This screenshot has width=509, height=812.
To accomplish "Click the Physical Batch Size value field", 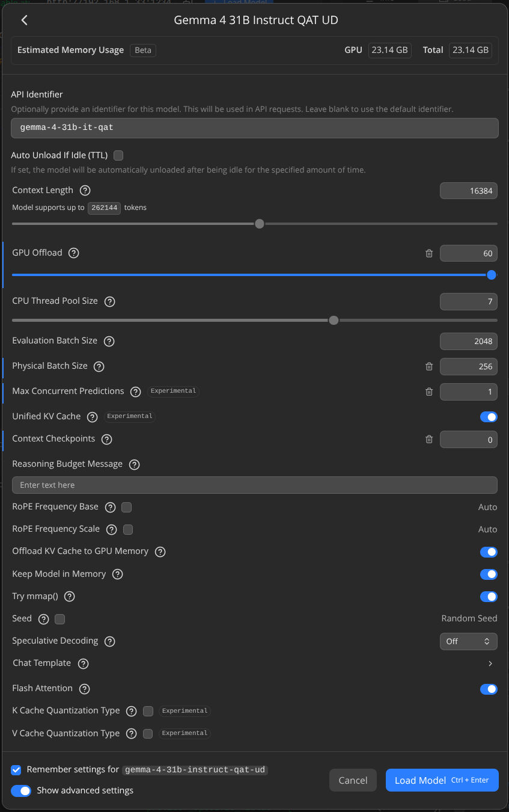I will (469, 366).
